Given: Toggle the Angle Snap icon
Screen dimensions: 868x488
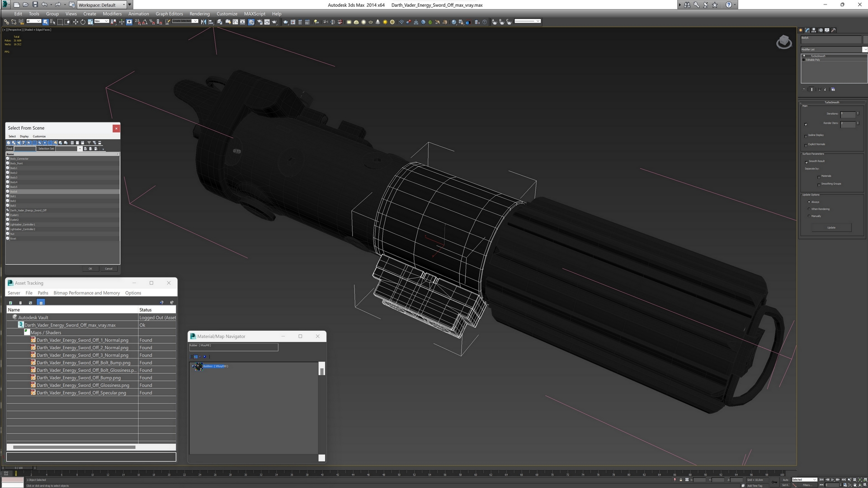Looking at the screenshot, I should (x=145, y=22).
